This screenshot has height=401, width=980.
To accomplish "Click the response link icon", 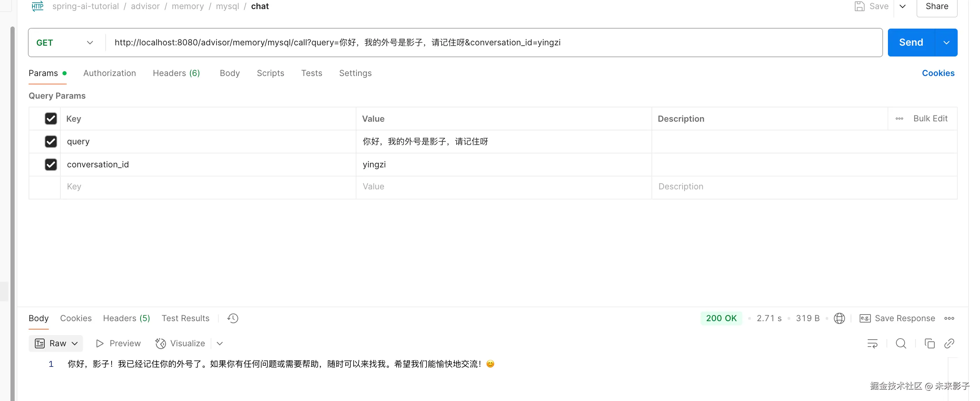I will click(949, 343).
